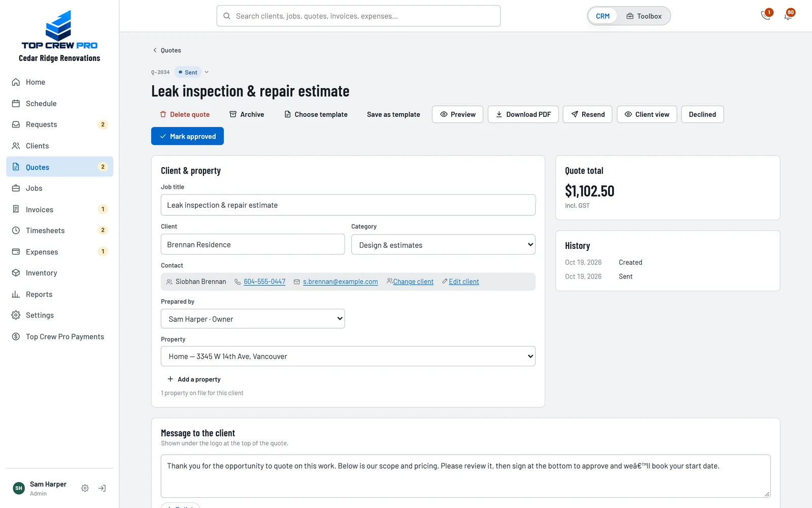The image size is (812, 508).
Task: Open the notifications bell icon
Action: (788, 15)
